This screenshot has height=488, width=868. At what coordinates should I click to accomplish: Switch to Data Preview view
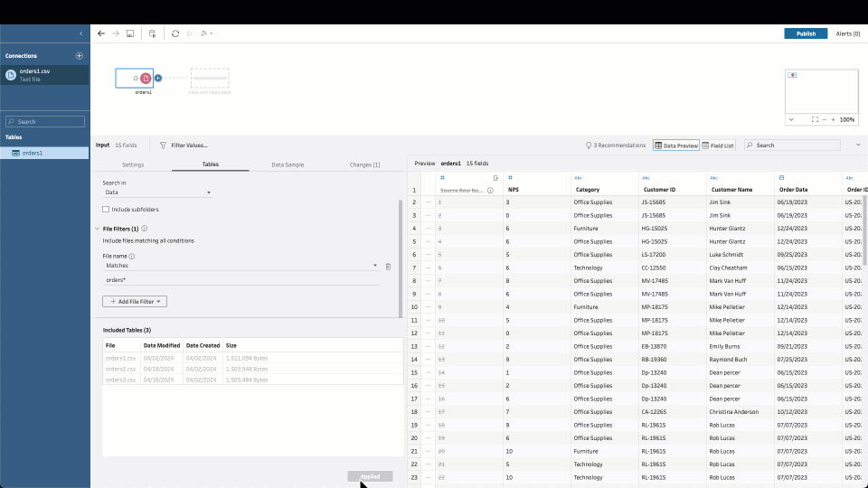click(676, 145)
